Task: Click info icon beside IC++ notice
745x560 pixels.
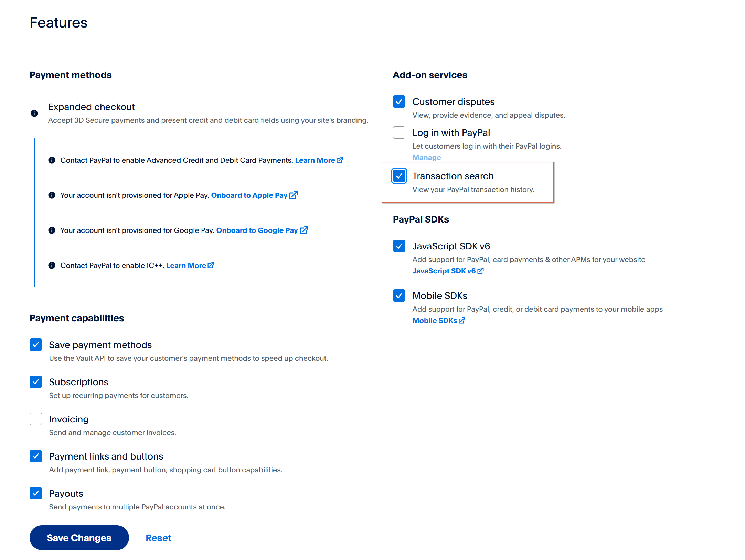Action: pyautogui.click(x=52, y=265)
